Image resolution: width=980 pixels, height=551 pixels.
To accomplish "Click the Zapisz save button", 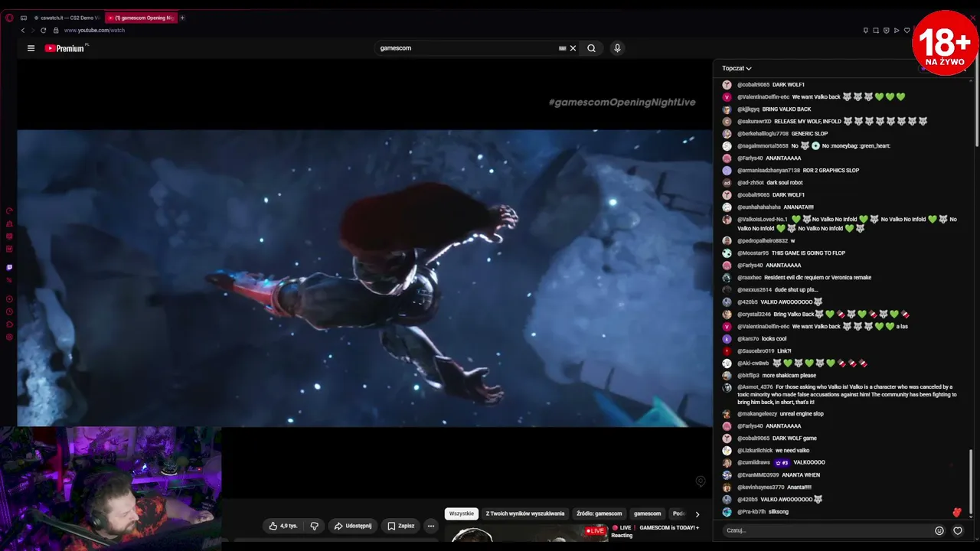I will pos(400,526).
